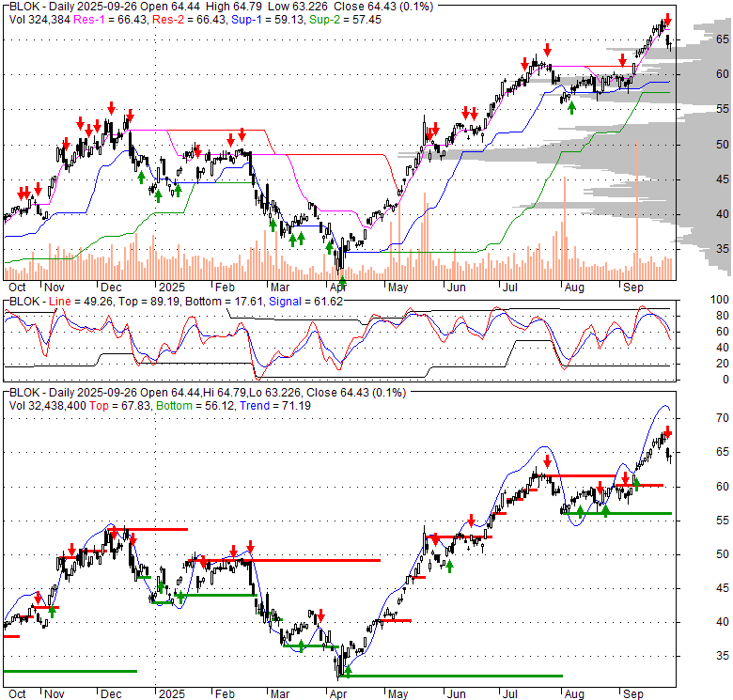
Task: Click the 'Vol 324,384' volume readout
Action: [39, 20]
